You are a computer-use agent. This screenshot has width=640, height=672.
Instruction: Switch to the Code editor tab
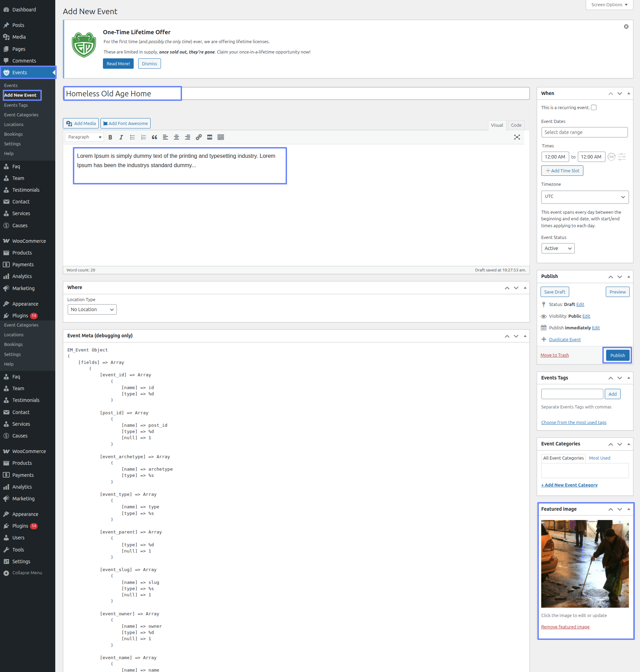coord(516,125)
